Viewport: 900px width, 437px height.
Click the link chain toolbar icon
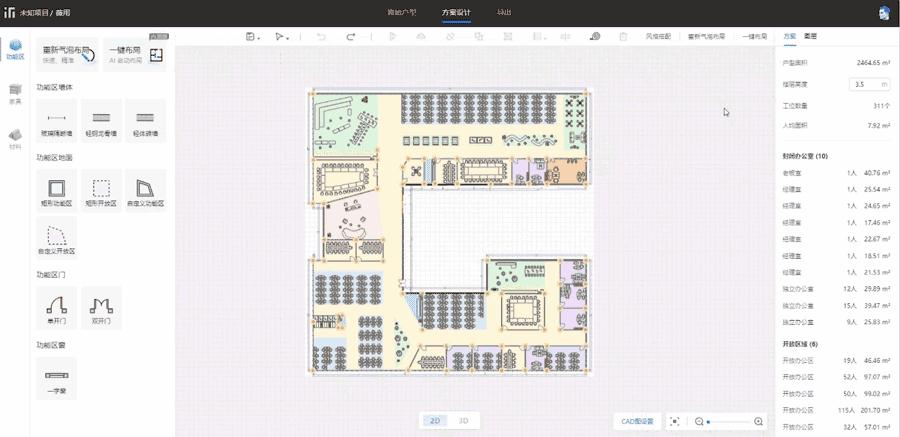point(450,36)
